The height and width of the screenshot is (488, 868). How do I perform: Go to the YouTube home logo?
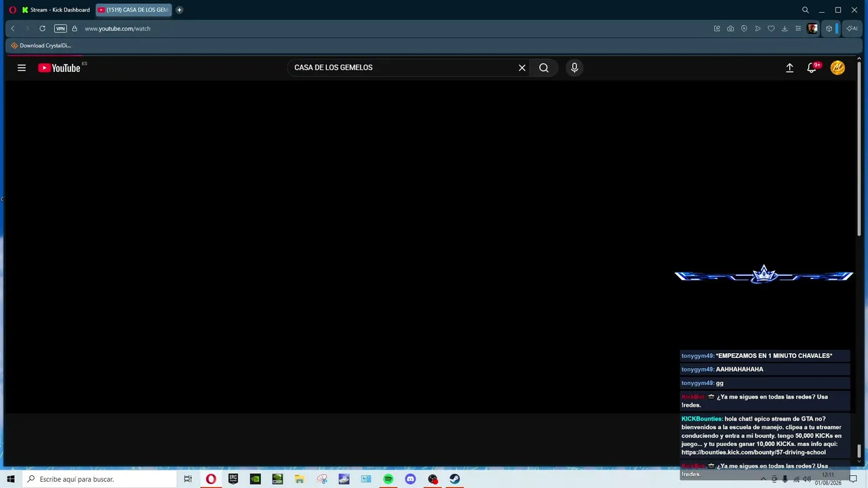point(60,68)
